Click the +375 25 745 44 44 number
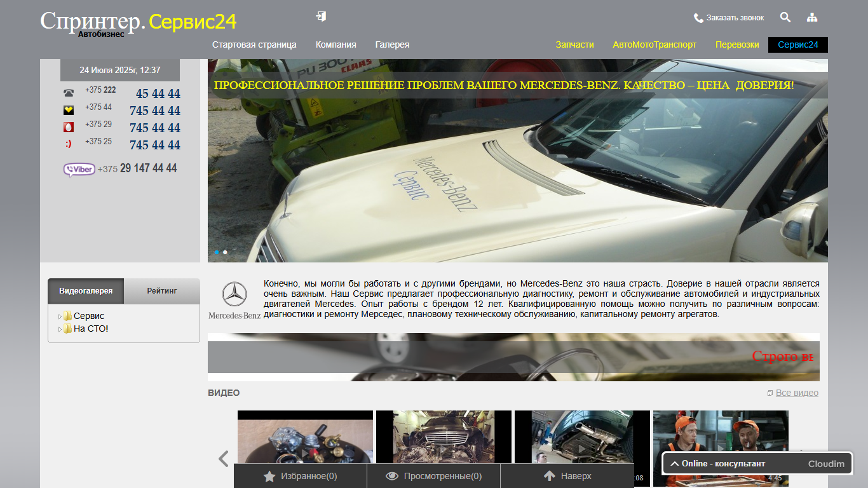 point(132,144)
